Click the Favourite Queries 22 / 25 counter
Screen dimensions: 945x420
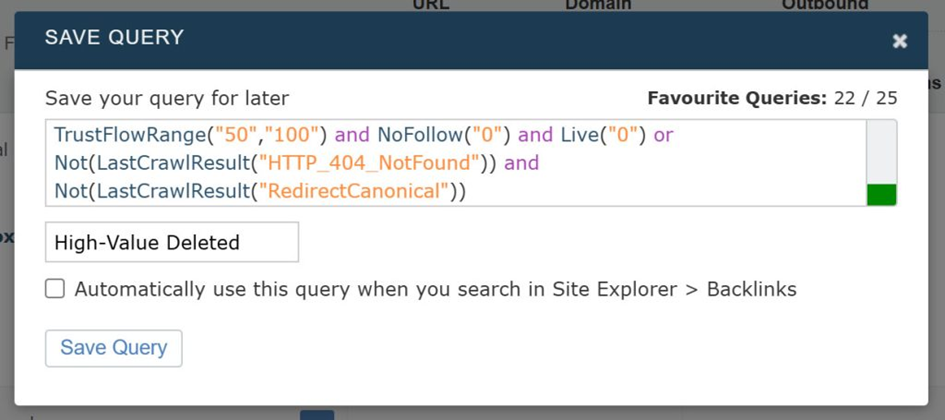(772, 98)
